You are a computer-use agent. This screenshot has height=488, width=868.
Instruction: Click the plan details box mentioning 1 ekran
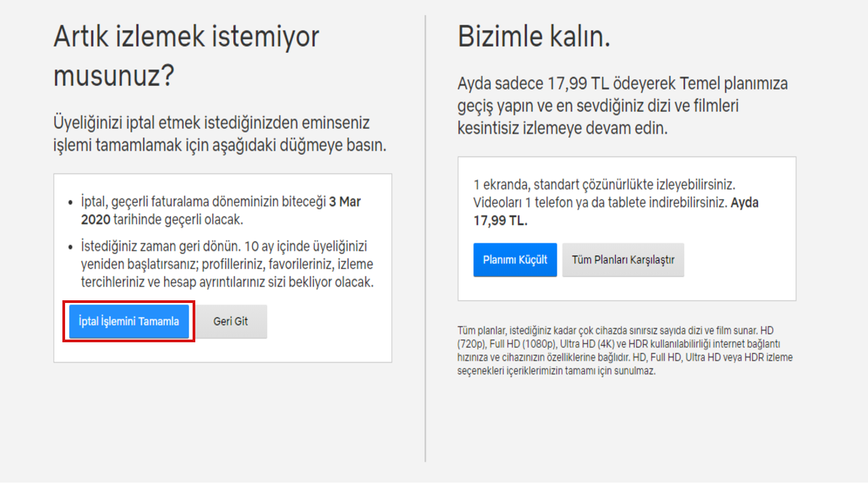tap(627, 228)
